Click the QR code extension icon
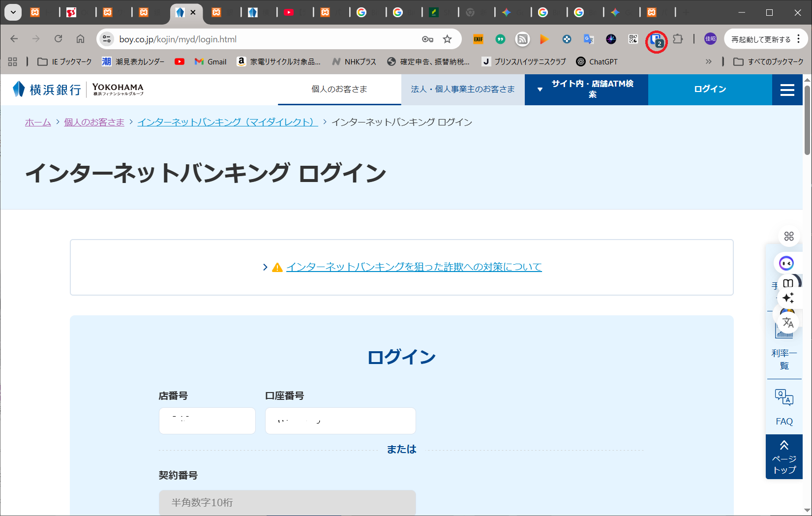 pyautogui.click(x=633, y=39)
